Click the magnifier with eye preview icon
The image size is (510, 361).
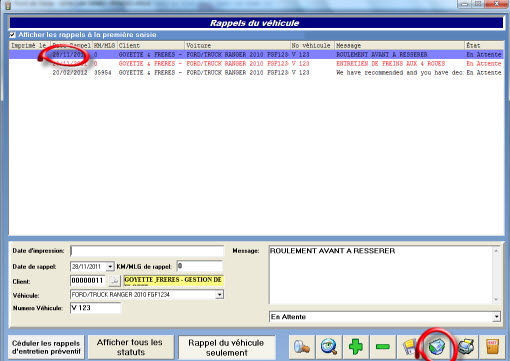tap(329, 347)
